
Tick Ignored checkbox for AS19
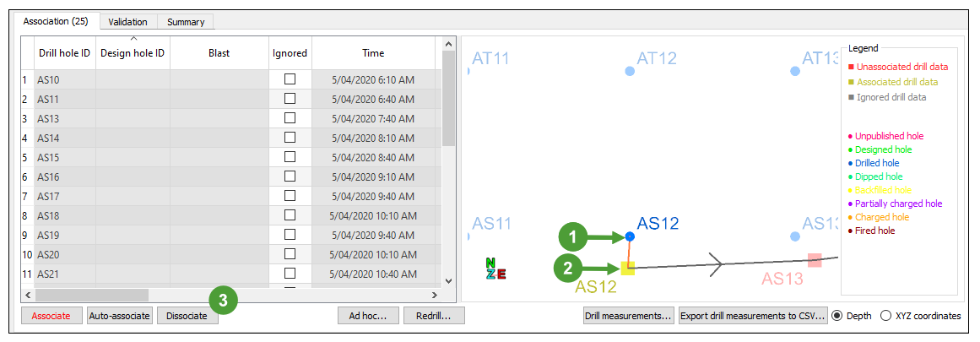pos(290,235)
